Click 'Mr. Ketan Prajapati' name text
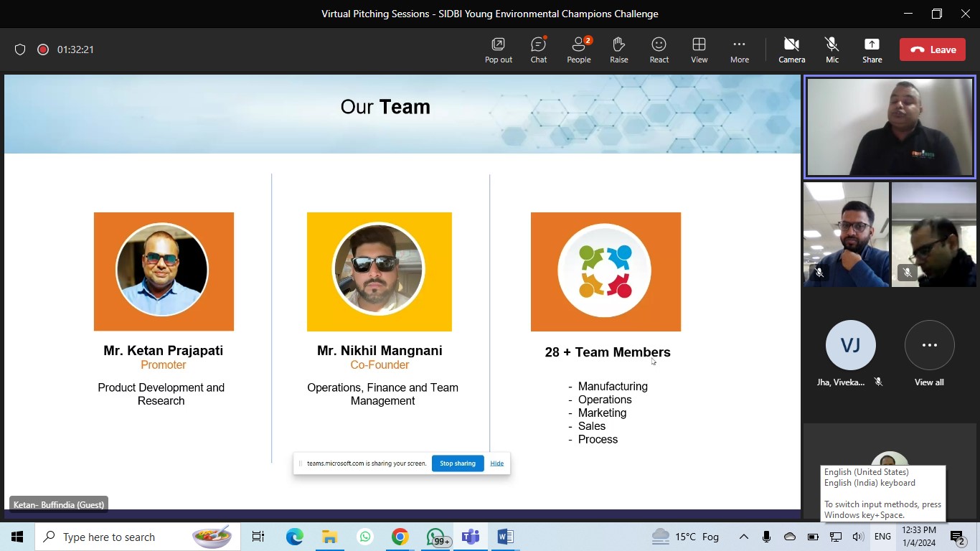Screen dimensions: 980x551 click(164, 351)
